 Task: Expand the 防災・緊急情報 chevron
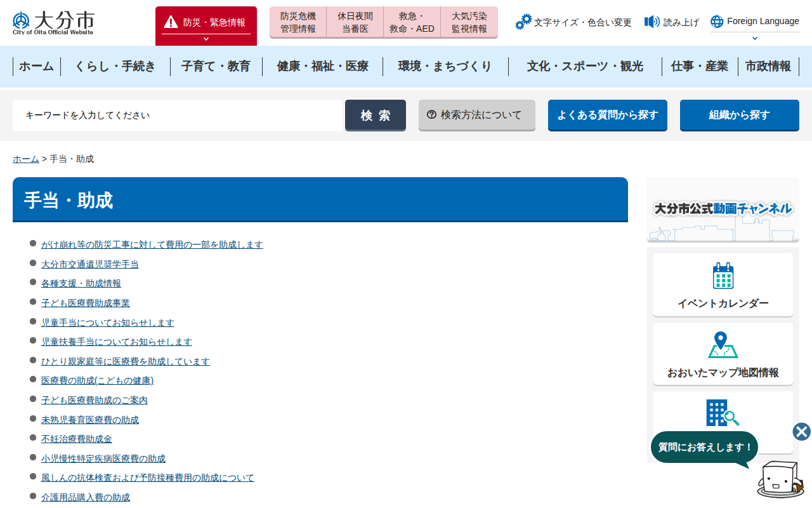pyautogui.click(x=206, y=39)
